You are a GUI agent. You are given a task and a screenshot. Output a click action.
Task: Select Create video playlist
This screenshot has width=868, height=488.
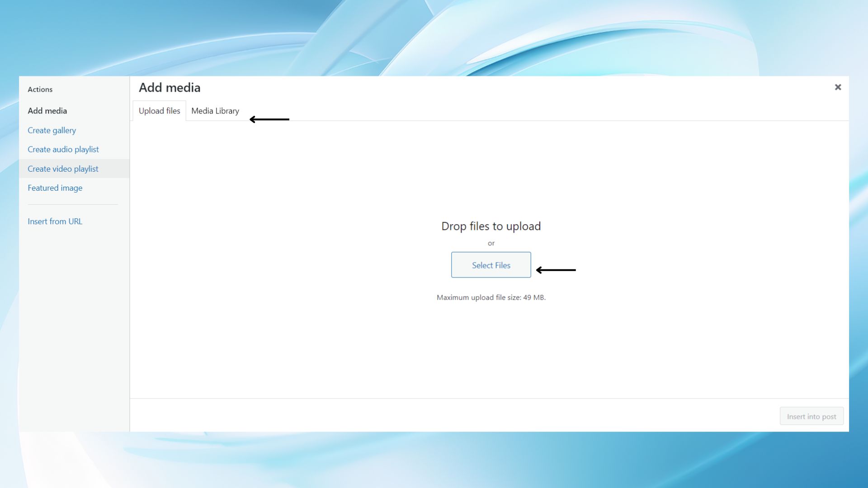[63, 169]
